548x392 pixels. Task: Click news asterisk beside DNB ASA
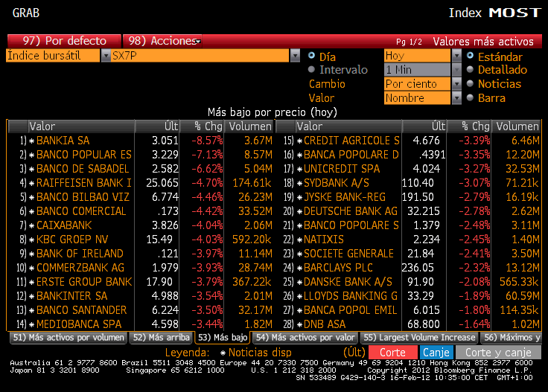click(x=299, y=324)
